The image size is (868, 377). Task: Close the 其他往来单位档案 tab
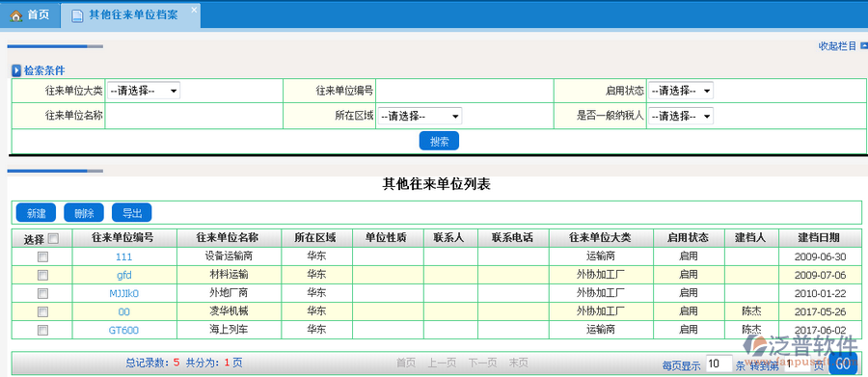(x=194, y=10)
